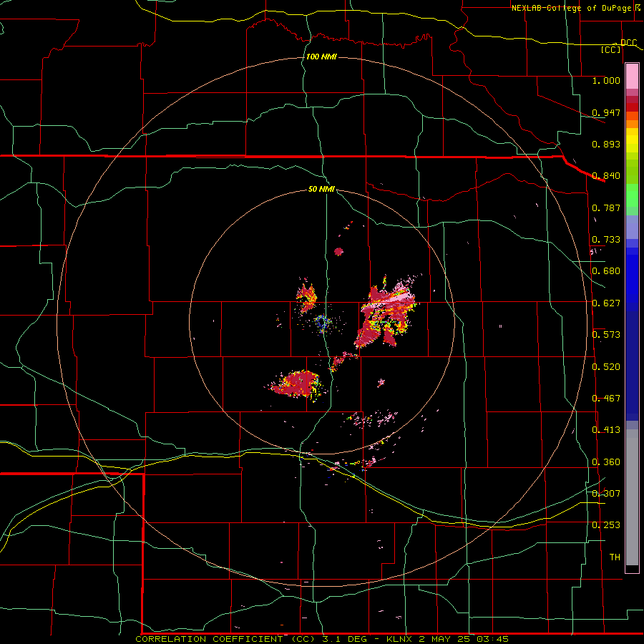Select the 0.413 scale value
Image resolution: width=644 pixels, height=644 pixels.
tap(606, 430)
